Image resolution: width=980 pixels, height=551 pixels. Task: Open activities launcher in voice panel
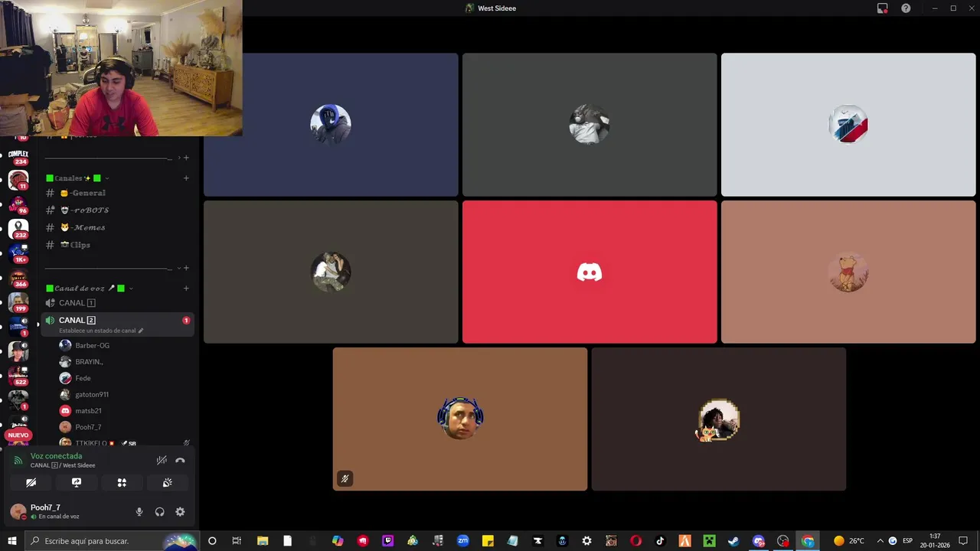[x=122, y=483]
